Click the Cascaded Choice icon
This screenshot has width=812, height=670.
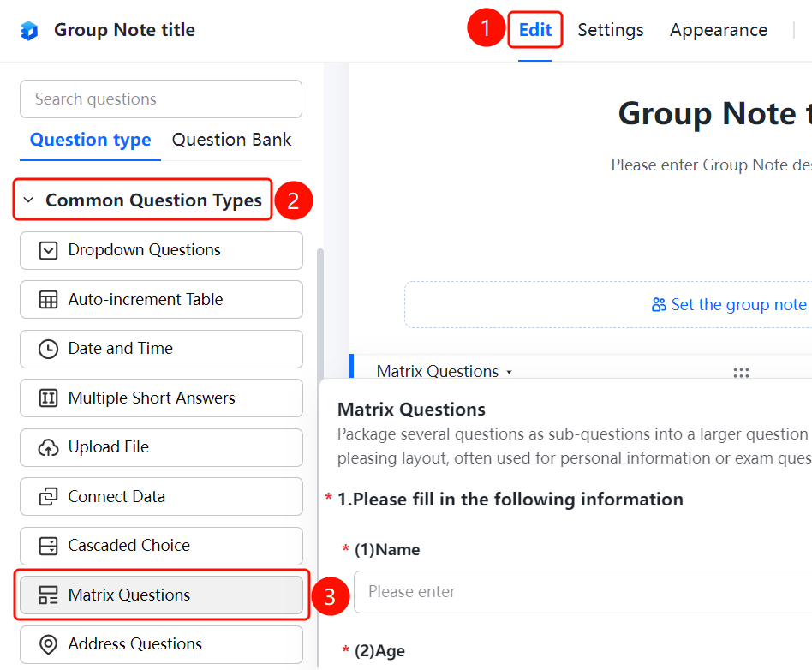(48, 546)
